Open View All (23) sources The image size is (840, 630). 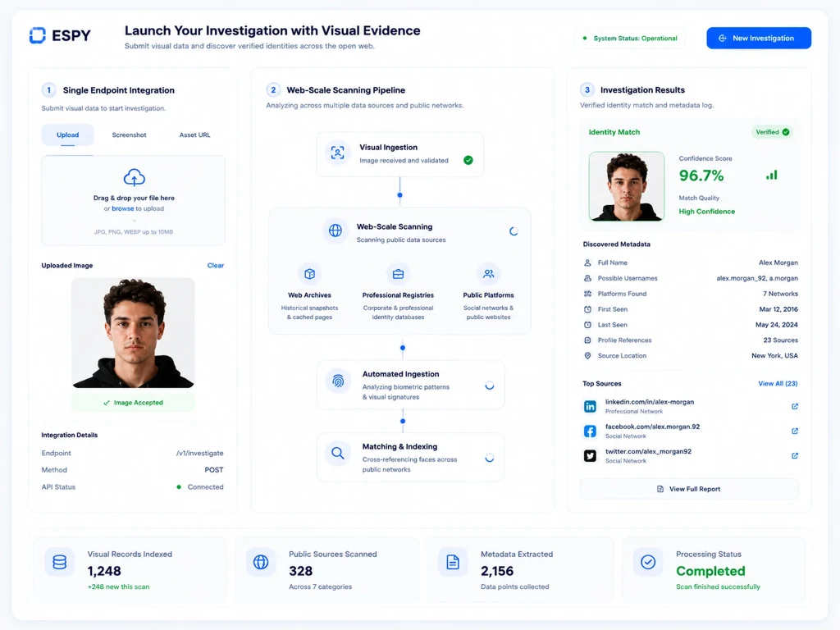[x=778, y=384]
